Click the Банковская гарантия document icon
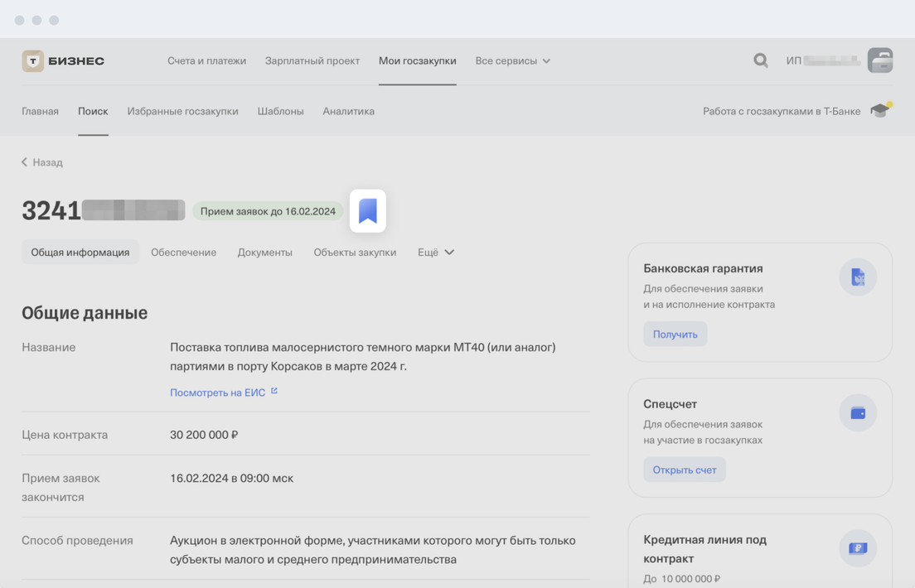915x588 pixels. pos(858,277)
